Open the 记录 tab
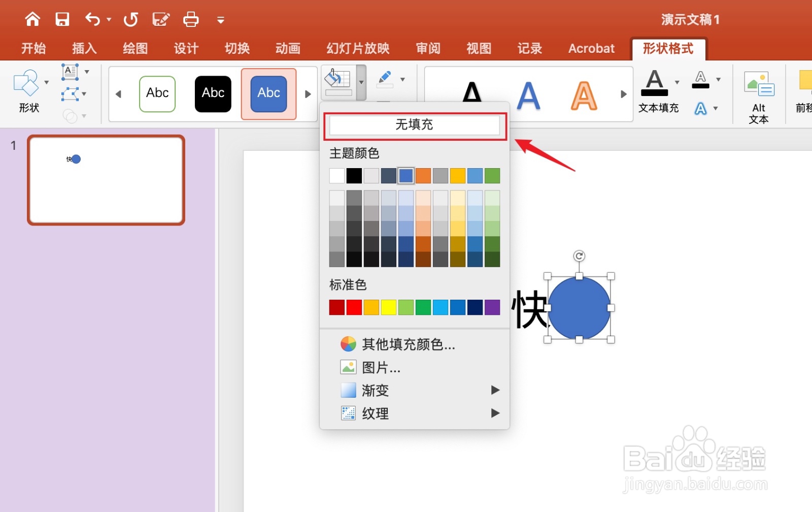Screen dimensions: 812x512 point(529,48)
